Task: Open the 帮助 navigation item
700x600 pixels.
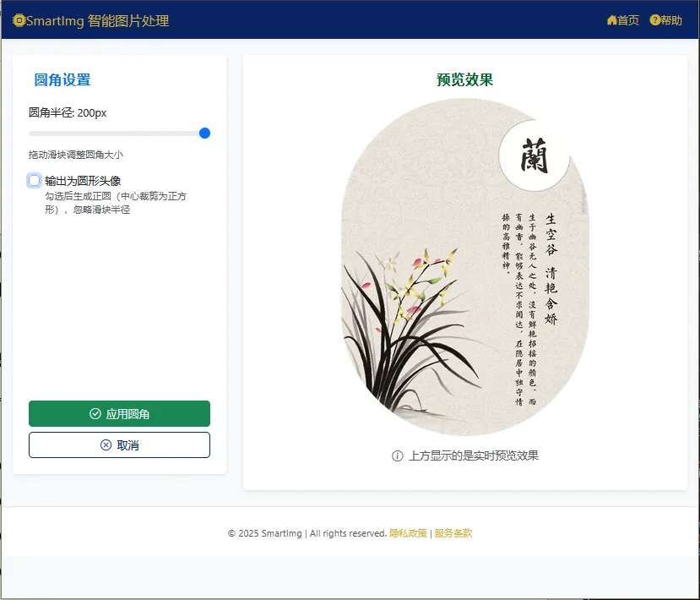Action: [665, 20]
